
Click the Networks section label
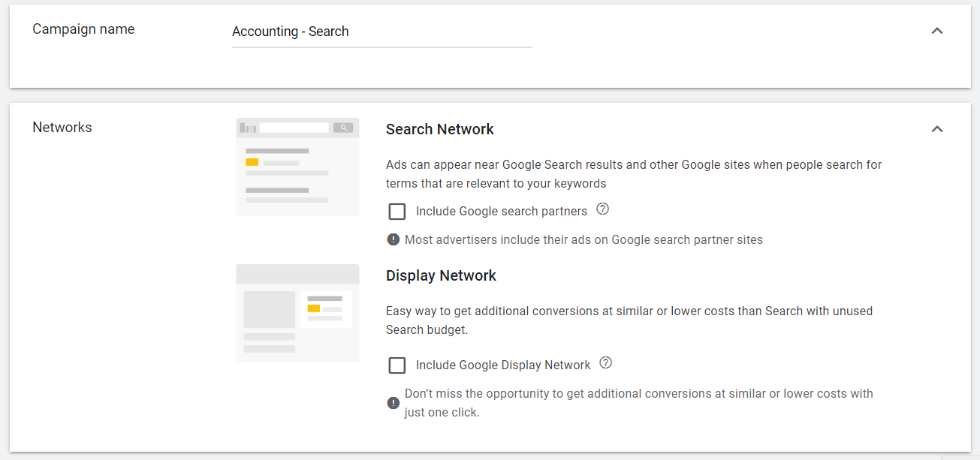click(62, 127)
